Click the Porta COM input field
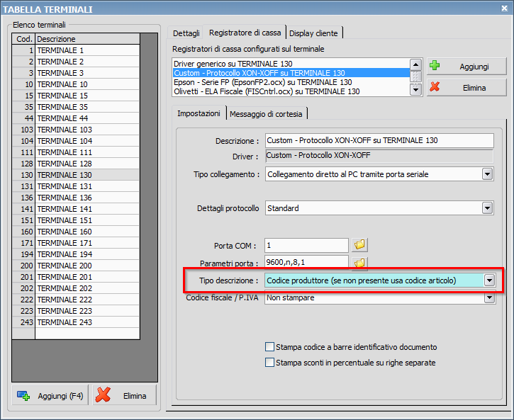Image resolution: width=514 pixels, height=420 pixels. [306, 245]
